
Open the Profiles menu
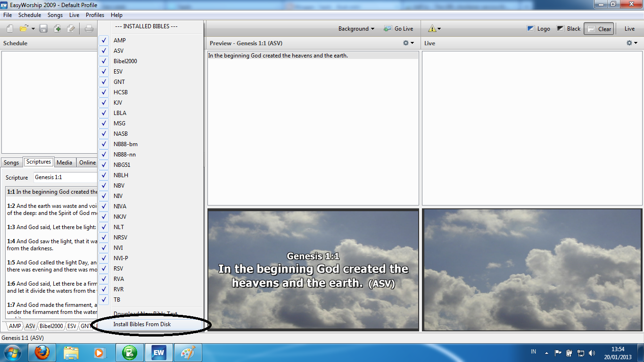tap(95, 15)
